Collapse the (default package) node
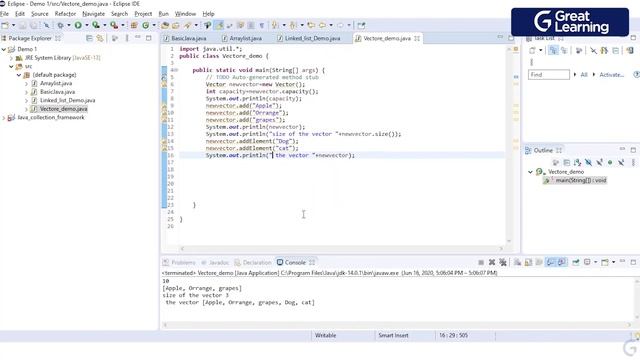The image size is (640, 360). pyautogui.click(x=19, y=75)
